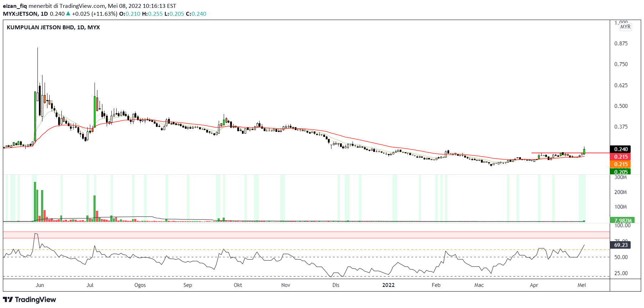Click the Dis label on the time axis
This screenshot has width=644, height=308.
[336, 285]
